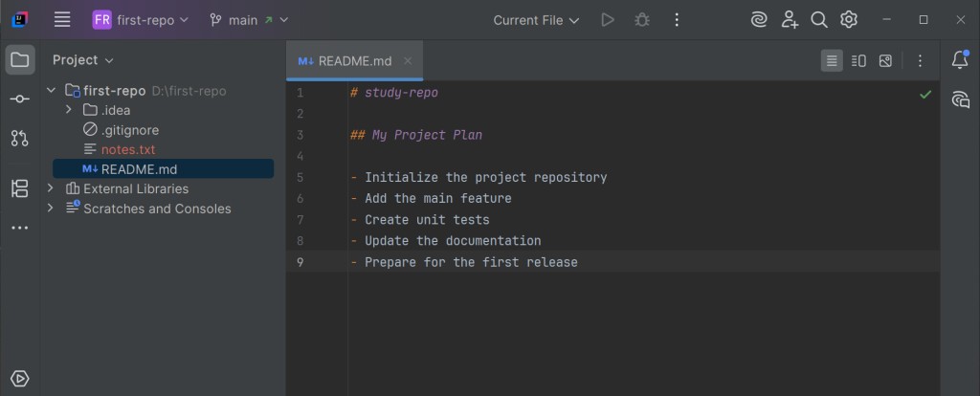The image size is (980, 396).
Task: Open the Current File run configuration dropdown
Action: (536, 20)
